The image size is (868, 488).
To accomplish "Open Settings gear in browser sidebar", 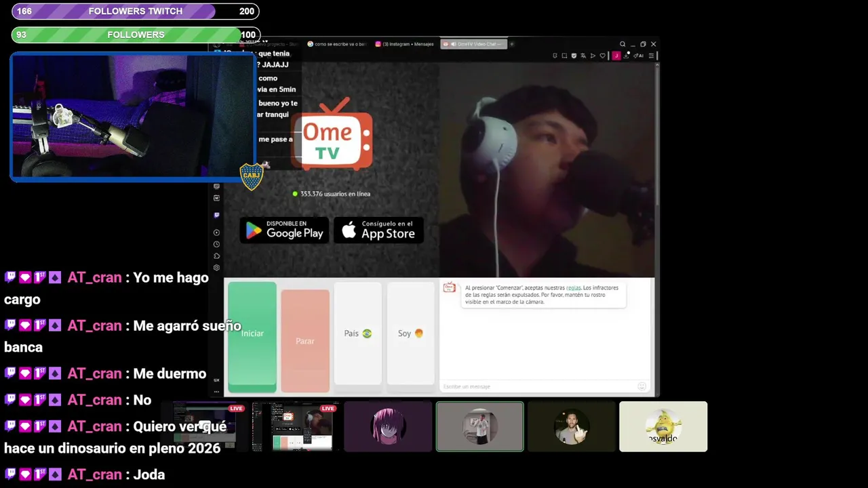I will [x=216, y=267].
